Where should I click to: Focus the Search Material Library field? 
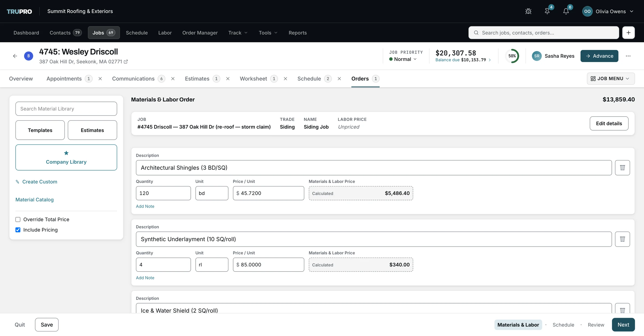(66, 109)
